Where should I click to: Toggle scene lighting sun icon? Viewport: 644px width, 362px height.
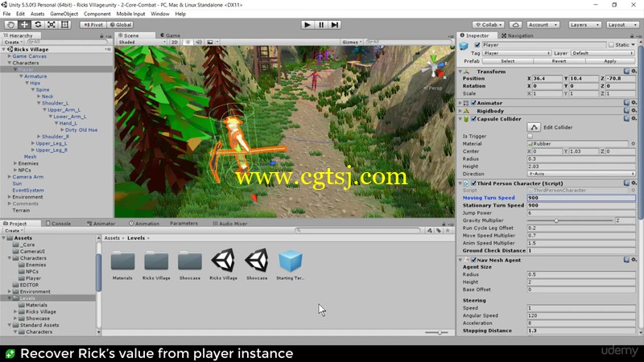(188, 42)
